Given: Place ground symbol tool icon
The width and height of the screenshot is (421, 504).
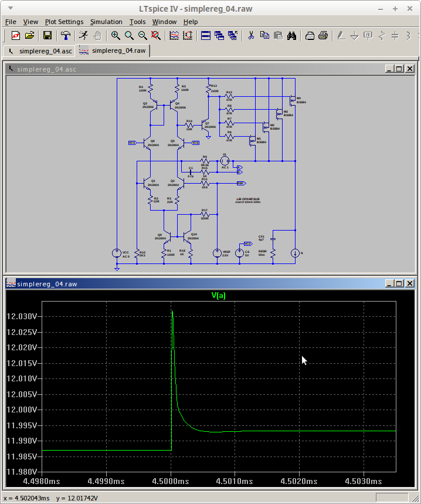Looking at the screenshot, I should [355, 36].
